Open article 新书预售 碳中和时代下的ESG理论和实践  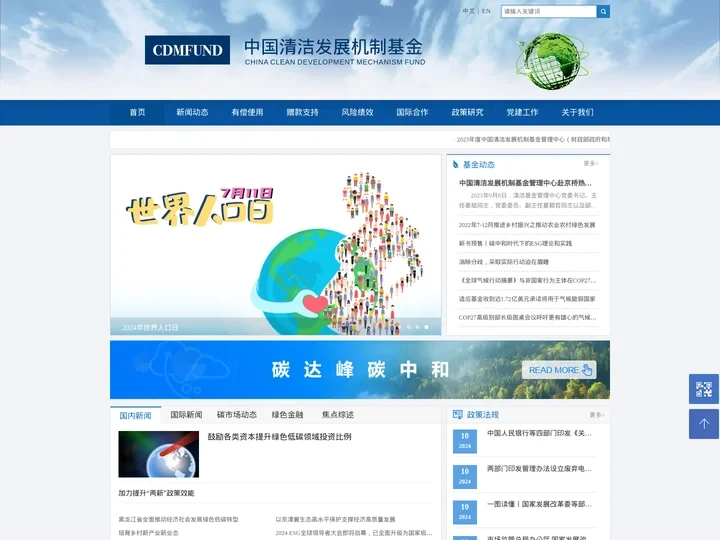(515, 243)
